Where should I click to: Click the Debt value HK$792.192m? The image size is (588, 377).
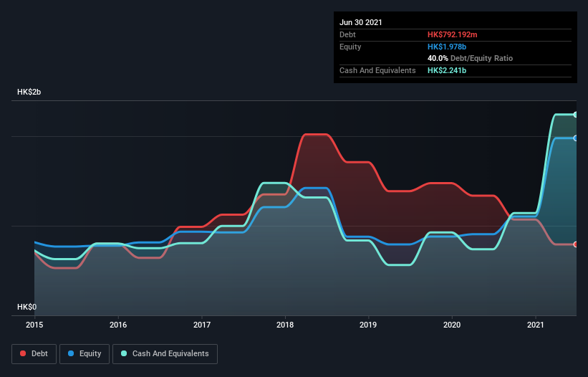click(x=452, y=34)
